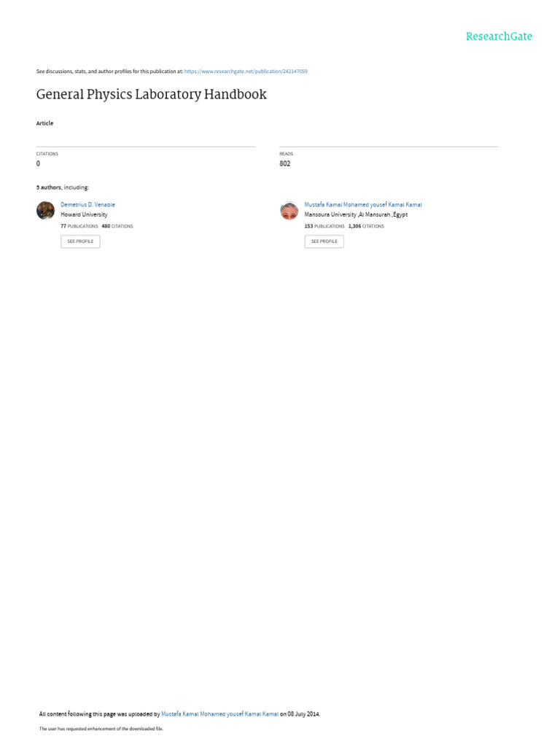Click the 1,306 Citations count

pyautogui.click(x=366, y=226)
